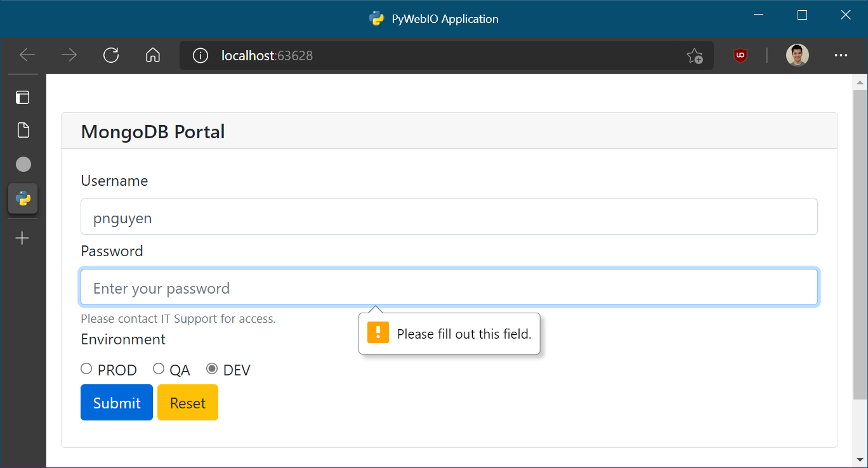Add a new vertical tab
The height and width of the screenshot is (468, 868).
coord(22,238)
